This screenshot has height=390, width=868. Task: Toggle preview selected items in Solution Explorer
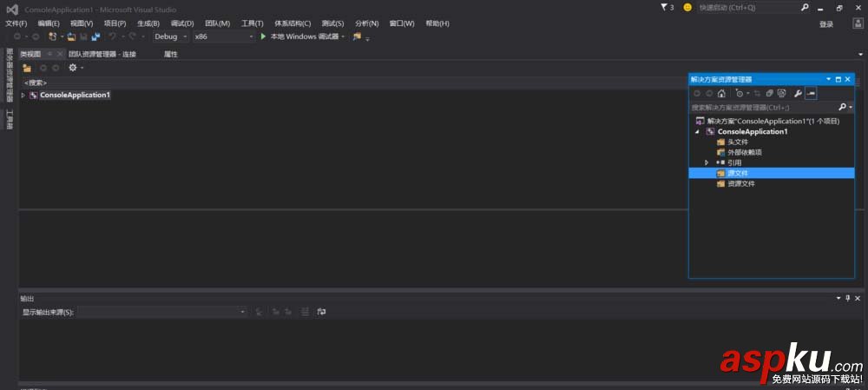click(811, 94)
